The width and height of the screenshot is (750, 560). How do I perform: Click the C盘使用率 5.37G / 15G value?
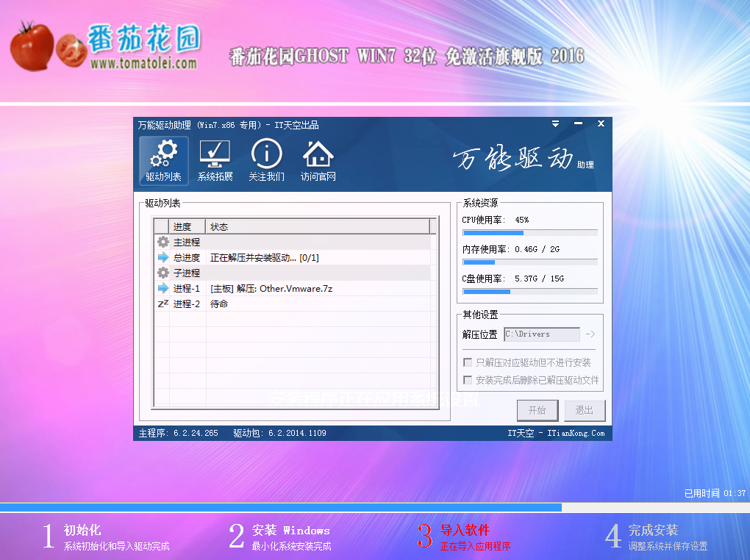(x=539, y=279)
